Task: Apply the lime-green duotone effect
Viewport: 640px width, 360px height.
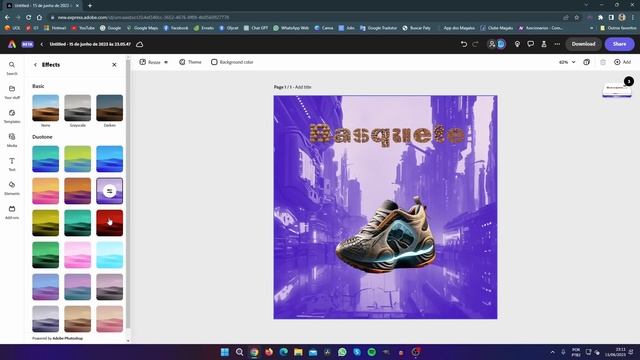Action: pos(78,159)
